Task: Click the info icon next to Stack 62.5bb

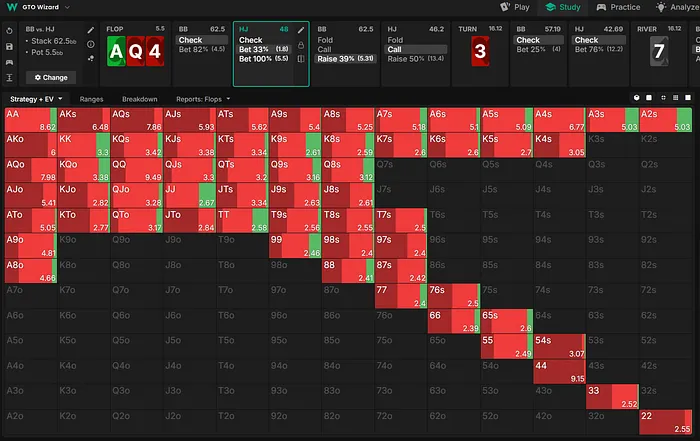Action: 91,44
